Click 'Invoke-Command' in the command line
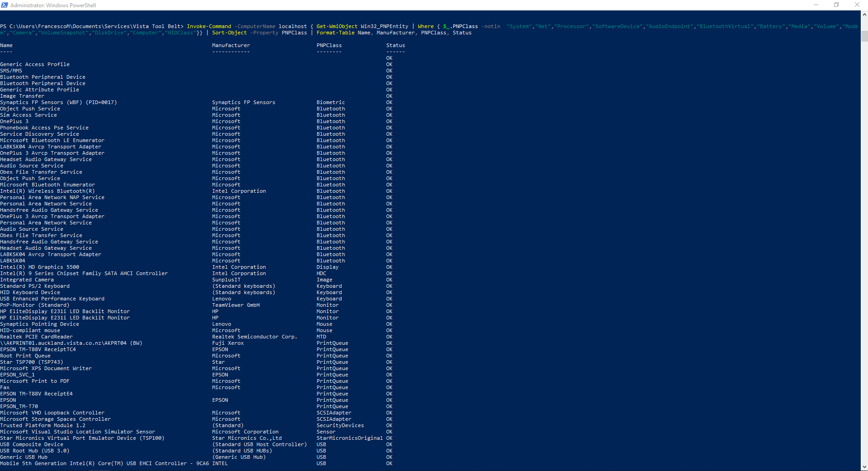This screenshot has height=471, width=868. coord(209,26)
